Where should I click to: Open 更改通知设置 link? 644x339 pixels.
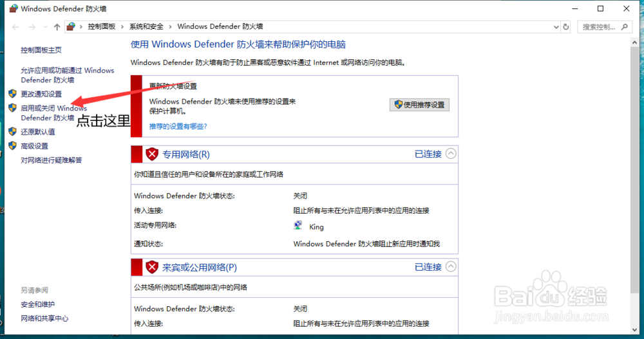tap(41, 94)
